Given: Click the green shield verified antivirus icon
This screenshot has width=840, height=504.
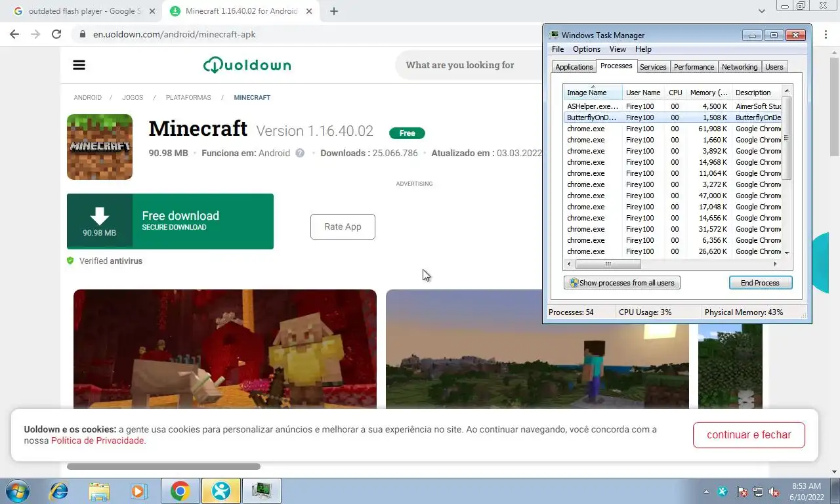Looking at the screenshot, I should click(x=70, y=261).
